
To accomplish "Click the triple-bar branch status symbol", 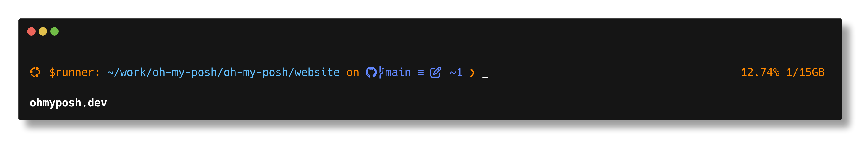I will pyautogui.click(x=421, y=73).
